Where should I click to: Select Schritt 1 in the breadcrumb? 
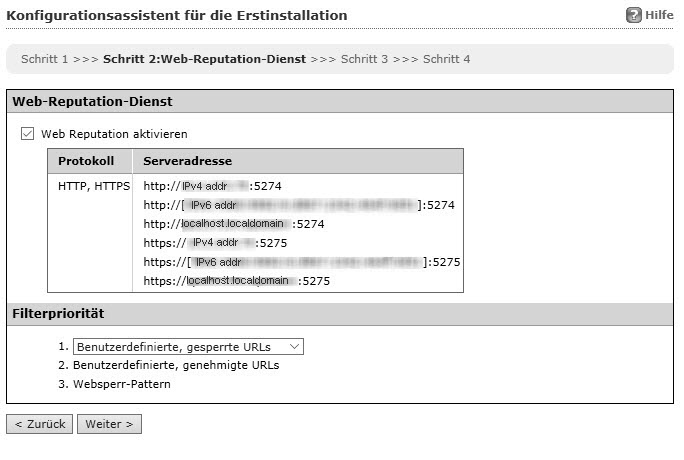point(44,59)
